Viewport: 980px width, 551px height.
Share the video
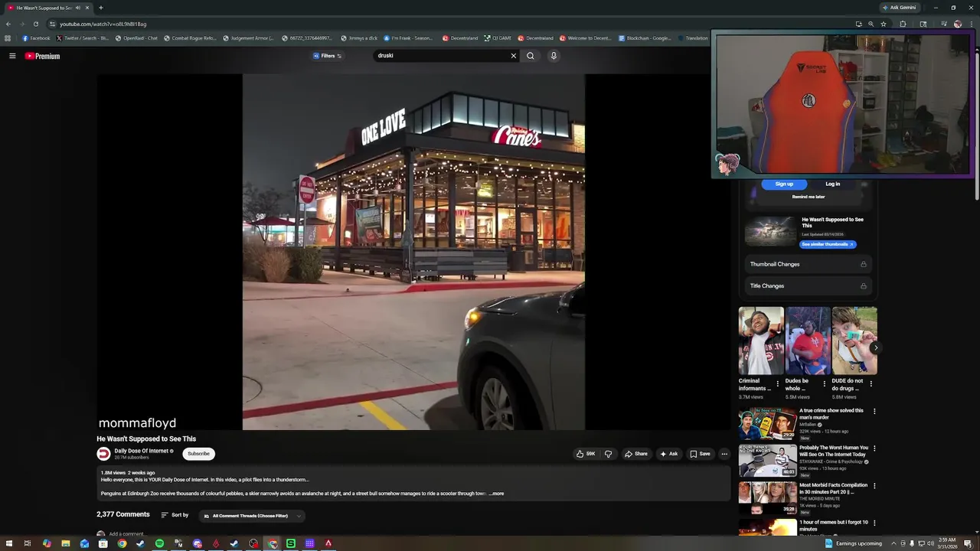[636, 454]
